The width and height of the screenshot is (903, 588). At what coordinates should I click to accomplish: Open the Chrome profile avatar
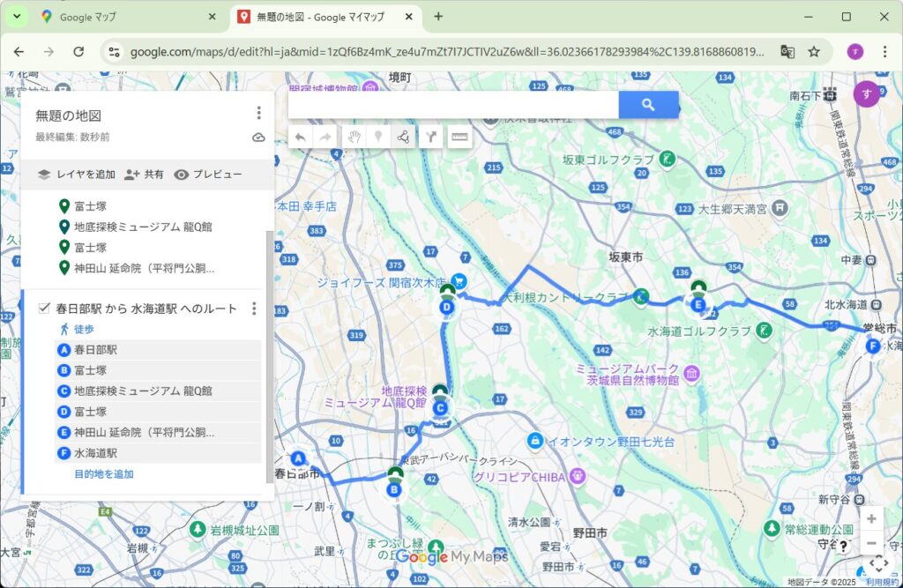click(x=855, y=52)
